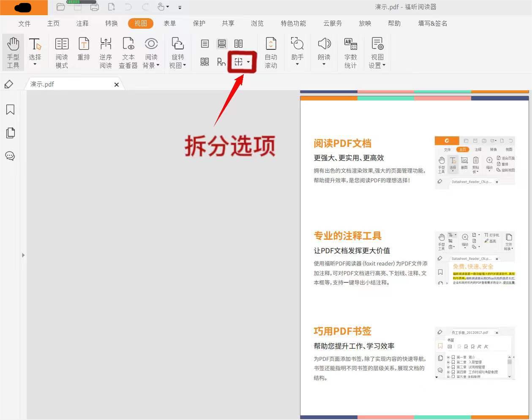Select 逆序阅读 reverse reading
Viewport: 532px width, 420px height.
(x=106, y=51)
